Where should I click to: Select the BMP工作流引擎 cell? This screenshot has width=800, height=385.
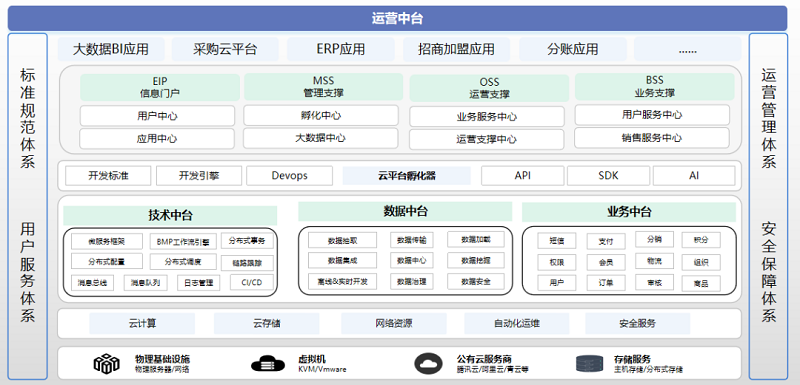click(183, 242)
